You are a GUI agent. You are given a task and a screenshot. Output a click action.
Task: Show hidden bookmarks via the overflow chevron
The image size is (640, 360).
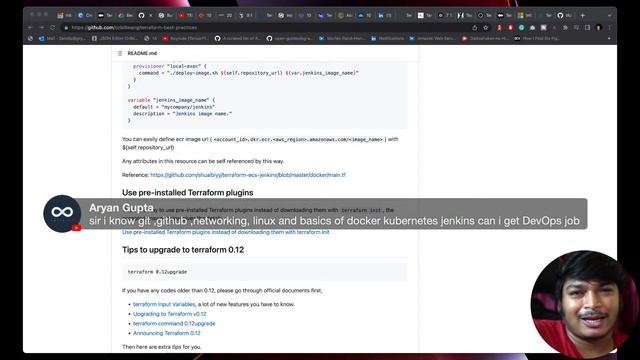click(x=609, y=38)
